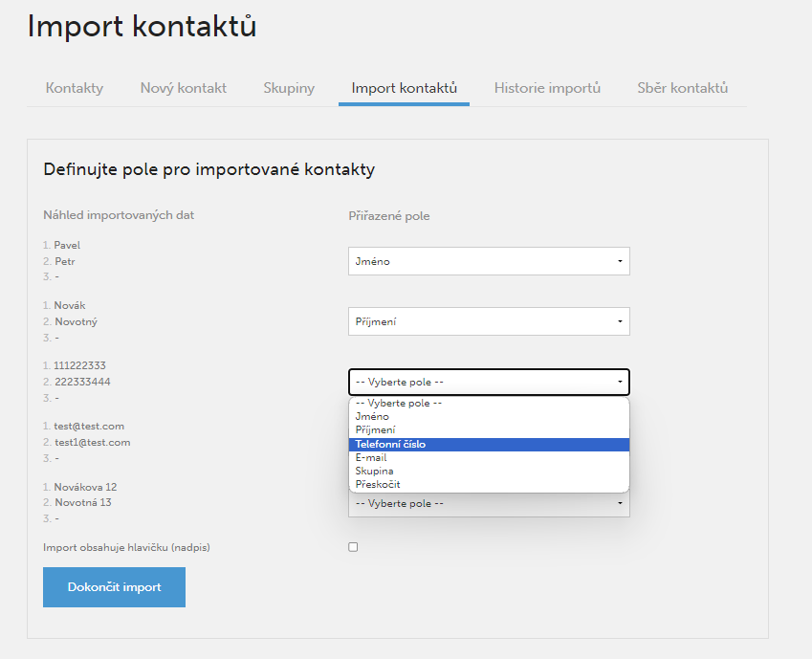Enable the import contains header checkbox

(353, 547)
